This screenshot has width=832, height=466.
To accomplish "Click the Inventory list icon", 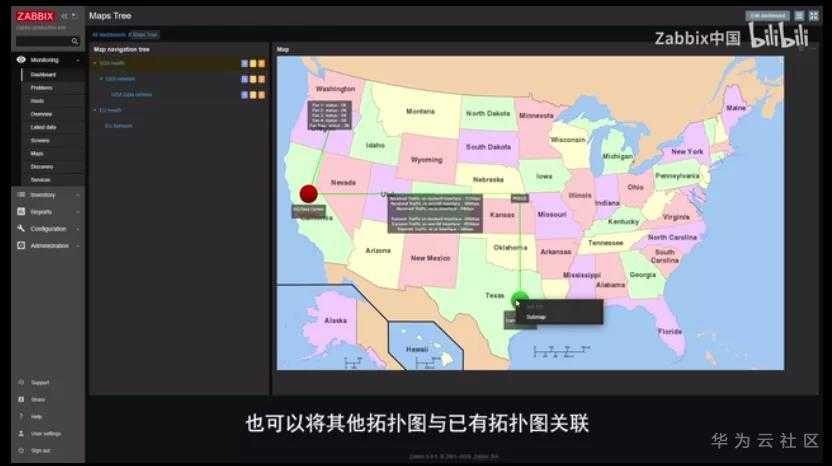I will 21,195.
